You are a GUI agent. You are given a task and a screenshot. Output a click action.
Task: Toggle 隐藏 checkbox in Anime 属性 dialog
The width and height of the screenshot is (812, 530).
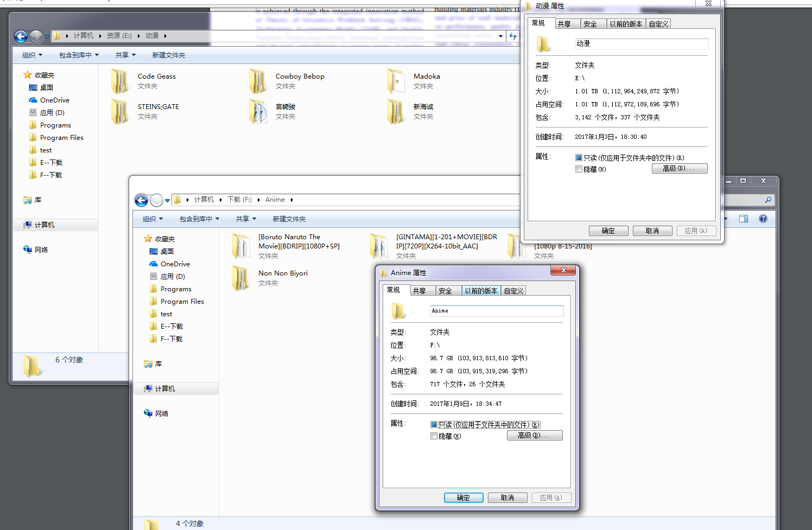coord(434,436)
